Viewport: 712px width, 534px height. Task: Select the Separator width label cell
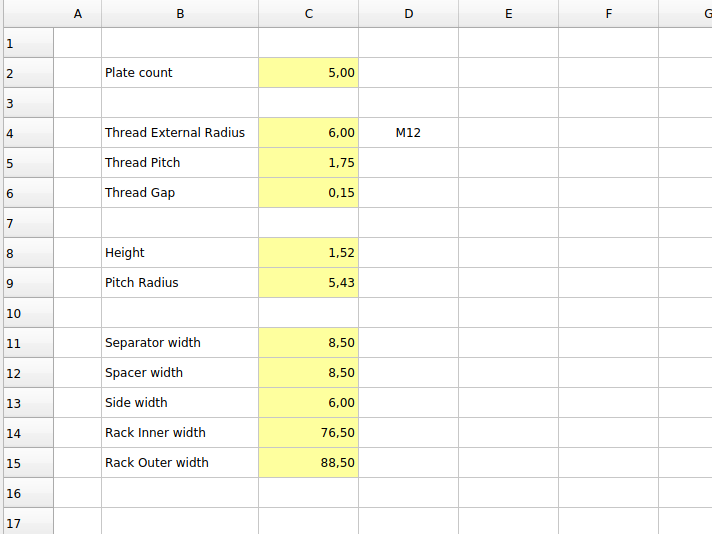point(180,343)
